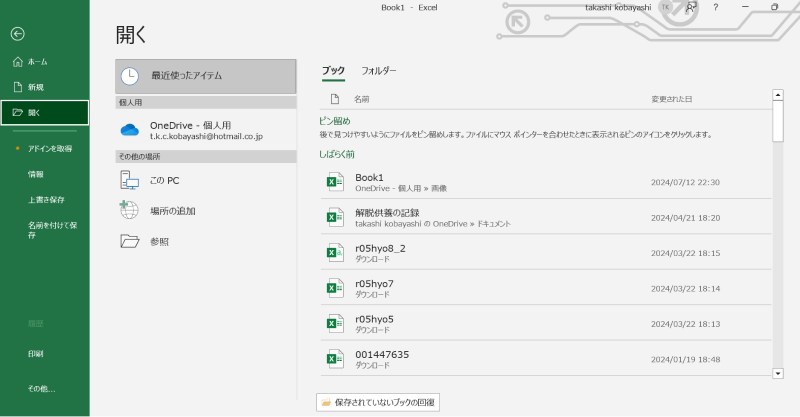Click the back arrow circle icon
The height and width of the screenshot is (417, 800).
(x=17, y=34)
